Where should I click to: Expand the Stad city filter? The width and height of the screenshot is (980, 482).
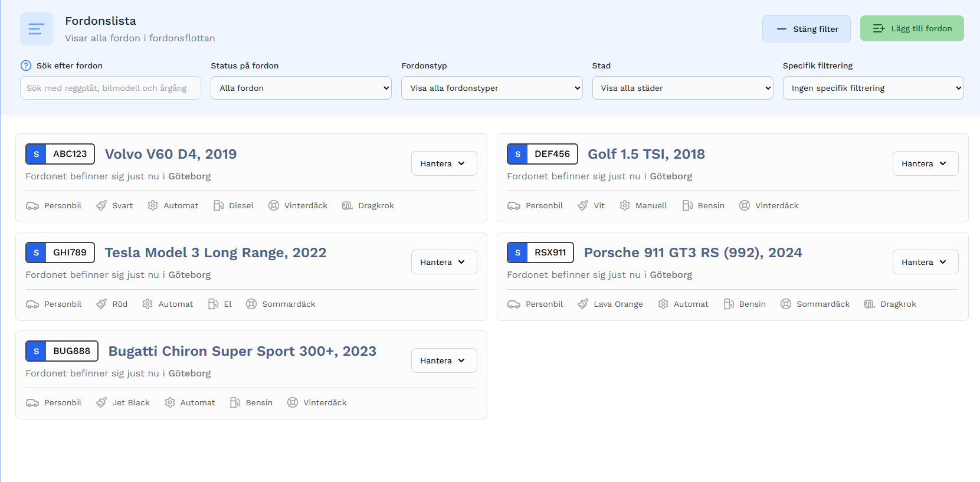click(682, 88)
